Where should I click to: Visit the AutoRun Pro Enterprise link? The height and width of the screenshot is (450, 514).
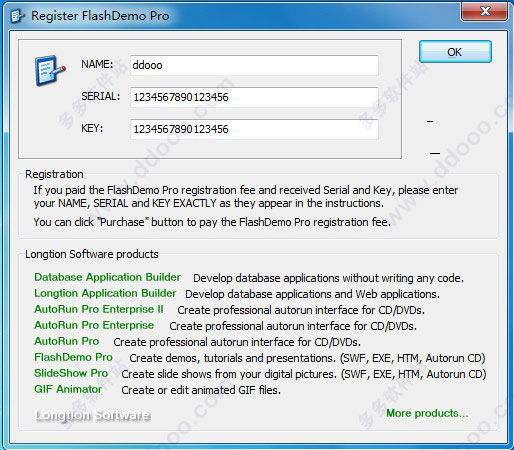[94, 325]
